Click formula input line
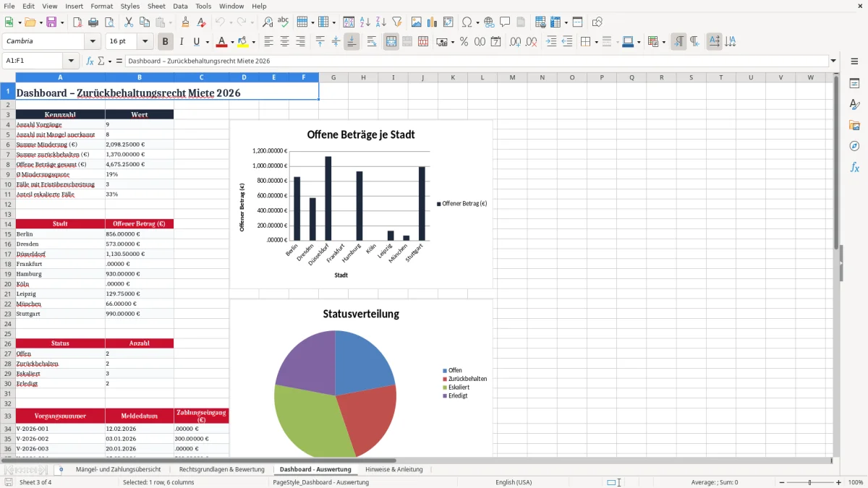Viewport: 868px width, 488px height. pos(477,61)
